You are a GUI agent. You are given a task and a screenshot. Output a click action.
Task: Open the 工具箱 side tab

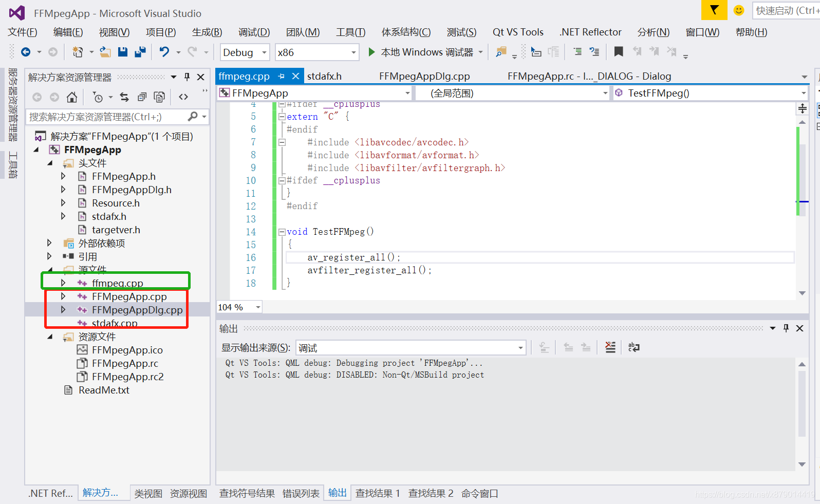point(13,165)
